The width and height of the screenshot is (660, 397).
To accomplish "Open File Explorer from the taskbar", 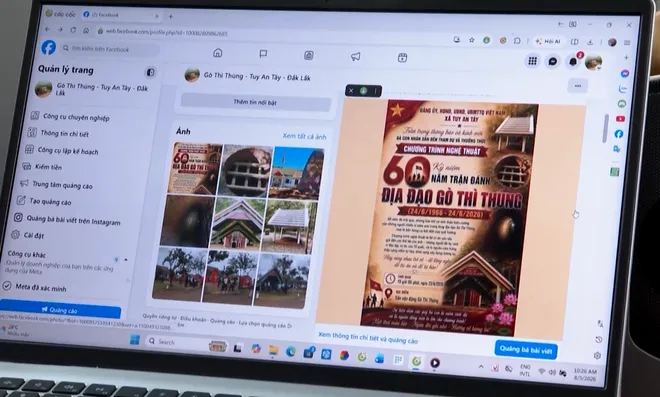I will tap(274, 350).
